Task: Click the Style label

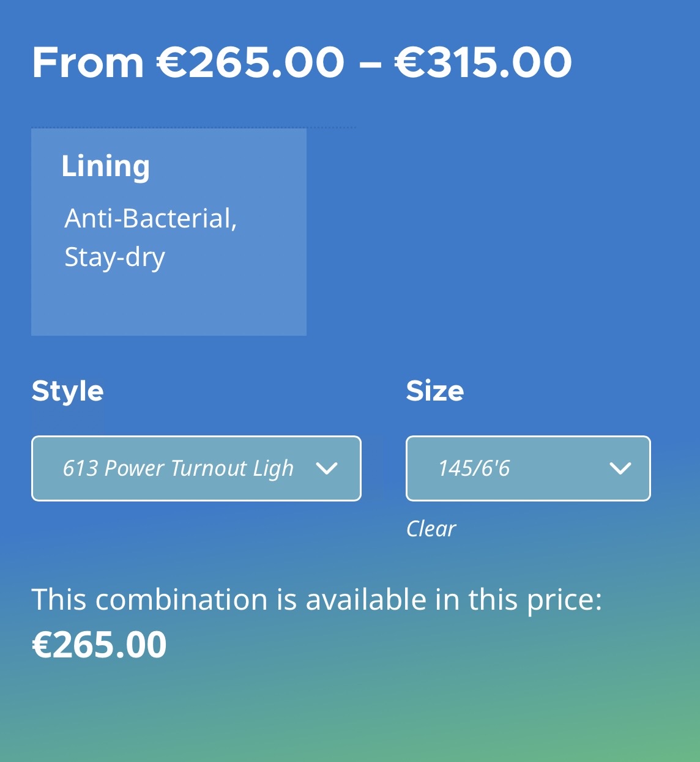Action: [x=67, y=391]
